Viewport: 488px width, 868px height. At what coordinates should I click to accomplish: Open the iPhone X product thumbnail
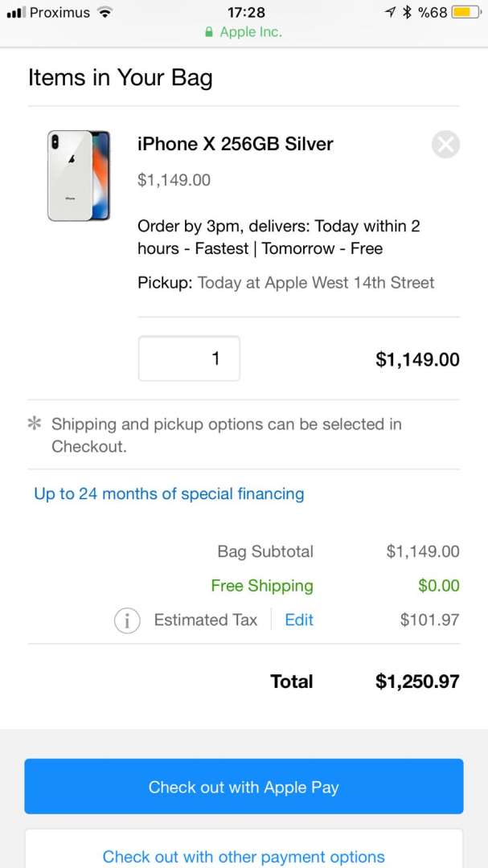(x=78, y=175)
